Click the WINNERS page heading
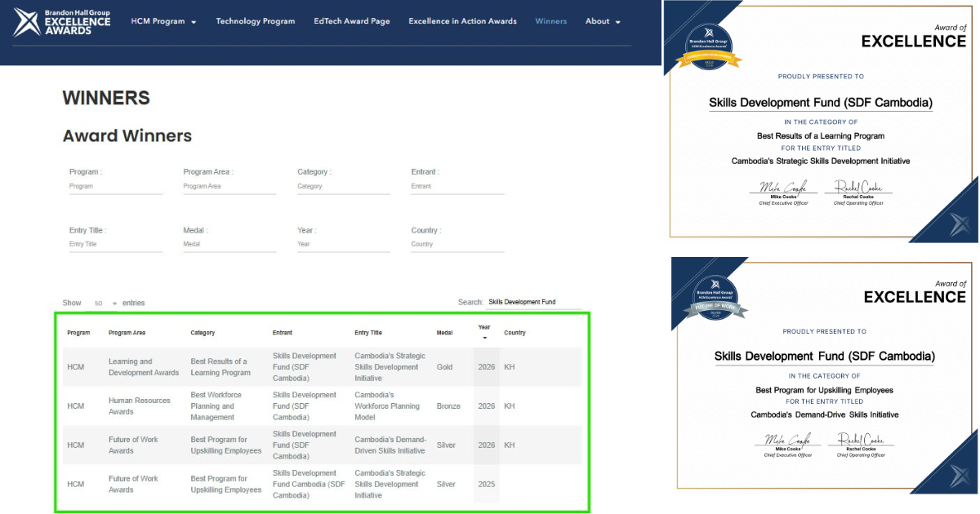 (x=106, y=99)
